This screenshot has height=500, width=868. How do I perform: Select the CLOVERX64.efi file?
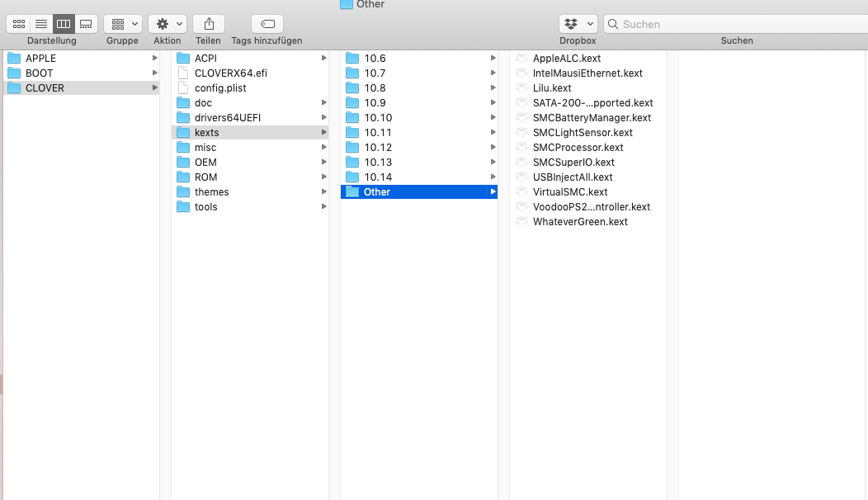pos(252,73)
